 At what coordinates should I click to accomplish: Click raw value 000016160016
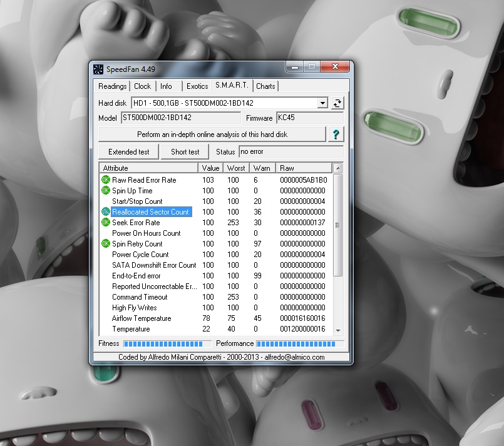coord(302,318)
